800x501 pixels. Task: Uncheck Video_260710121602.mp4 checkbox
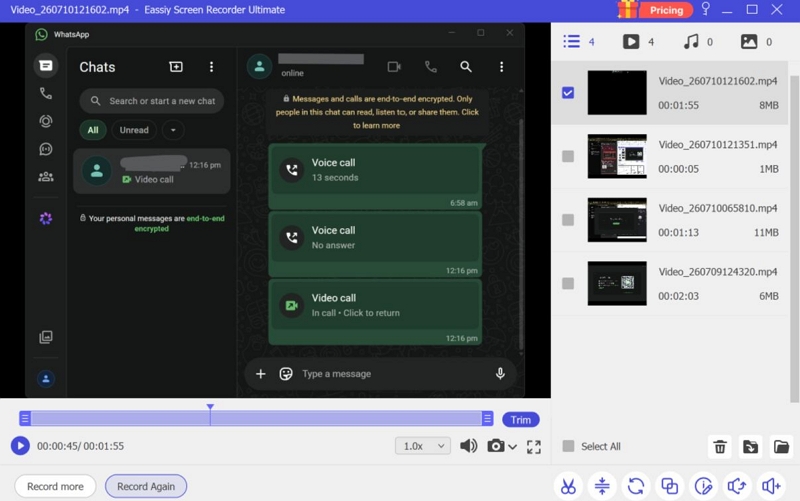click(x=568, y=92)
